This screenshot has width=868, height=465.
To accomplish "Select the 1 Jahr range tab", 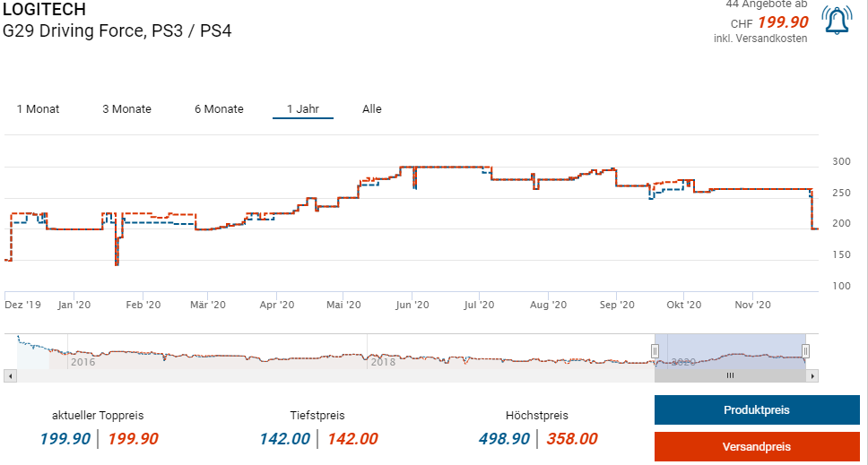I will coord(302,109).
